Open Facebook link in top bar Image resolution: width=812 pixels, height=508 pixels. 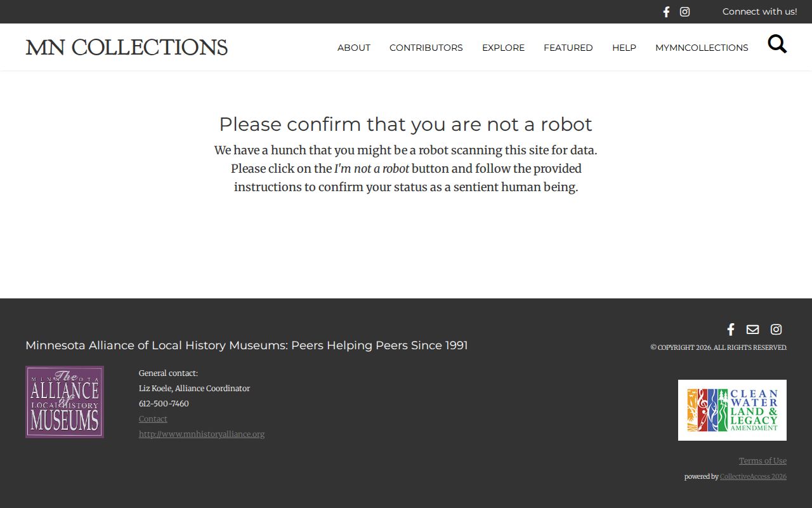click(666, 11)
